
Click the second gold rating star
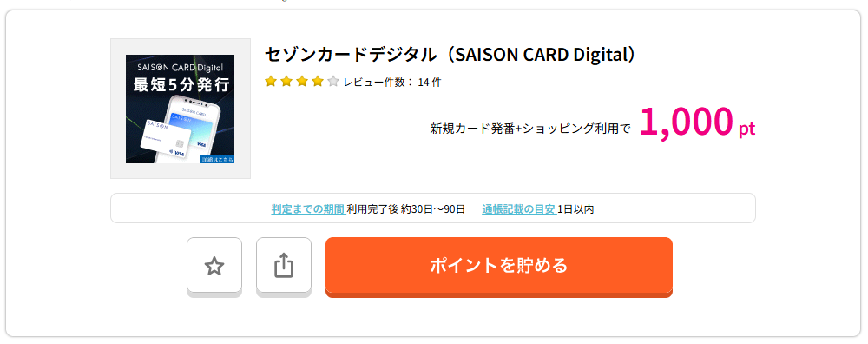tap(286, 82)
